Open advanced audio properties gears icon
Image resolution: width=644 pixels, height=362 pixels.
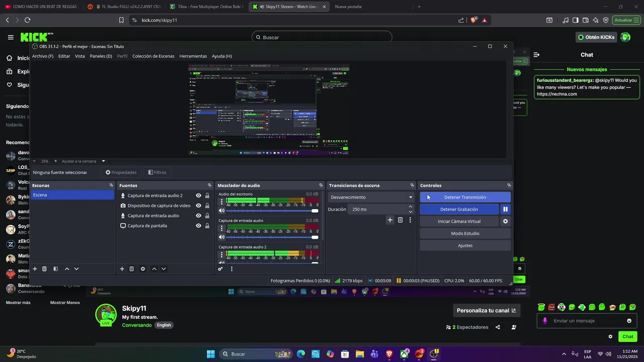(220, 269)
